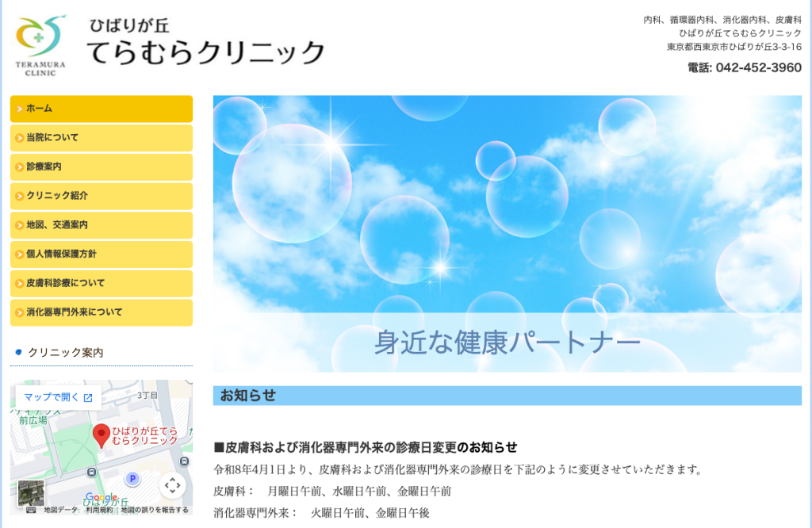The image size is (812, 528).
Task: Toggle the map camera controls button
Action: tap(172, 485)
